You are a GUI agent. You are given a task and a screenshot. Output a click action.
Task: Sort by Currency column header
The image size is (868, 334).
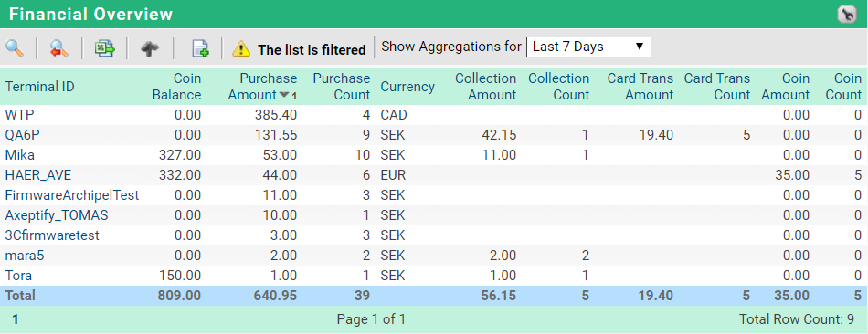pyautogui.click(x=408, y=87)
